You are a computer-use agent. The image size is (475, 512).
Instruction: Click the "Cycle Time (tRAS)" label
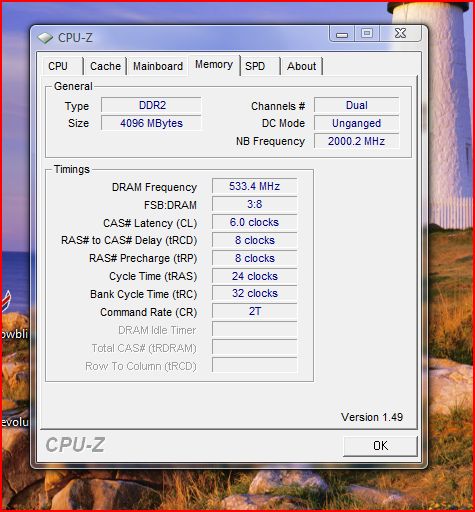[153, 276]
